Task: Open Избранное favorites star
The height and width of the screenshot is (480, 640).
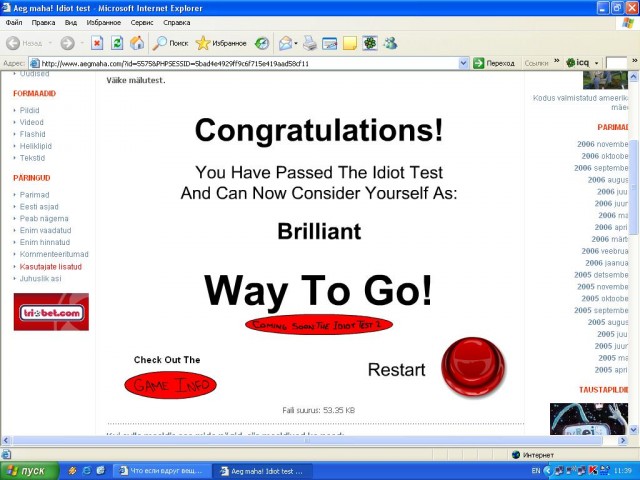Action: click(x=221, y=43)
